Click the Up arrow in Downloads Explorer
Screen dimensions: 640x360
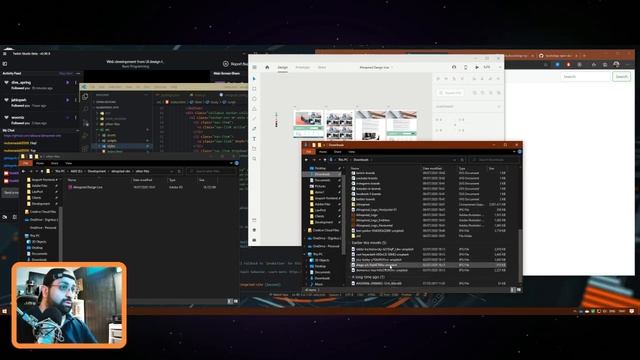pos(325,160)
